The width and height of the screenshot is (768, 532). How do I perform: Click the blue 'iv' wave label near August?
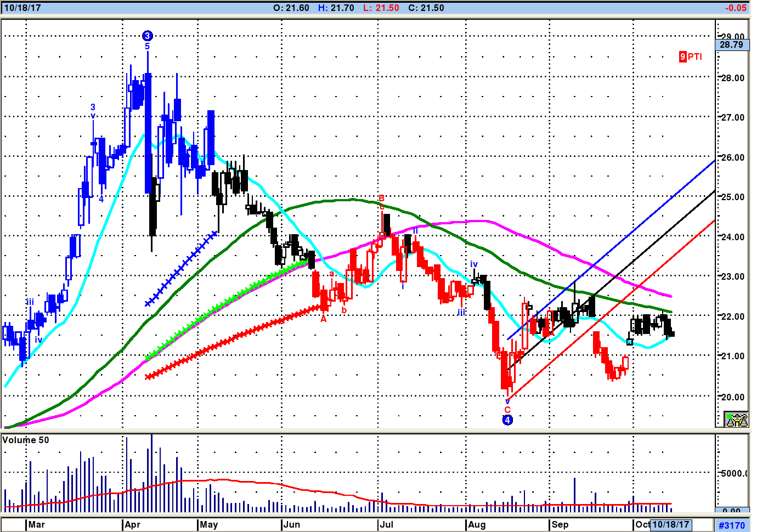click(474, 264)
